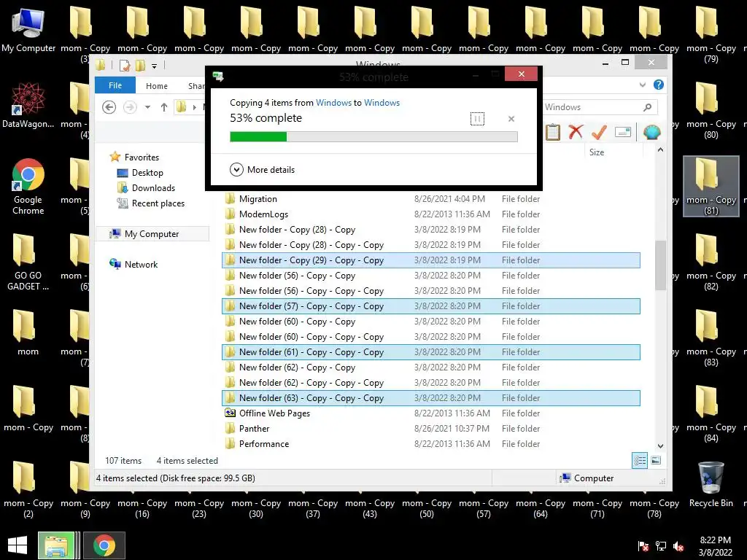This screenshot has width=747, height=560.
Task: Expand More details in the copy dialog
Action: [x=262, y=169]
